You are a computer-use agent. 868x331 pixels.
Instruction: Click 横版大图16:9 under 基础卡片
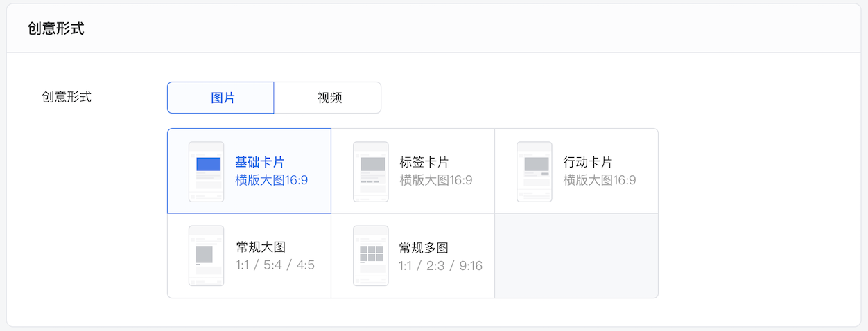click(x=272, y=180)
